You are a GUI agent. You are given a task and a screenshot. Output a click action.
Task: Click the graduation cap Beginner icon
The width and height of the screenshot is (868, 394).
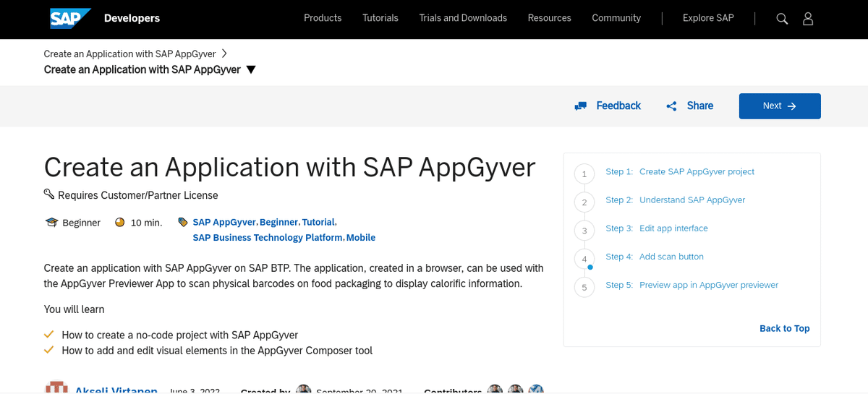pos(51,222)
